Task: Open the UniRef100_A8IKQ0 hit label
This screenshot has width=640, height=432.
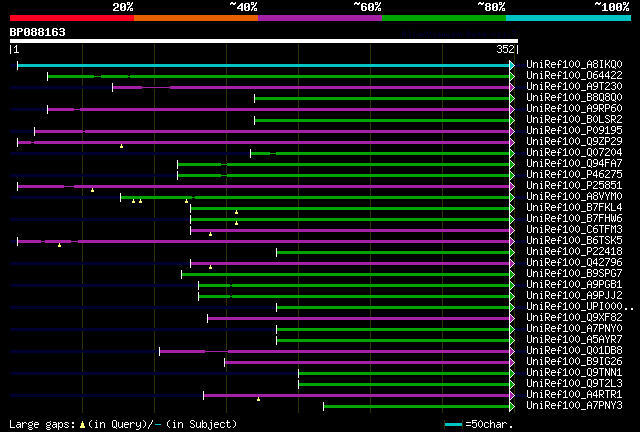Action: click(x=574, y=65)
